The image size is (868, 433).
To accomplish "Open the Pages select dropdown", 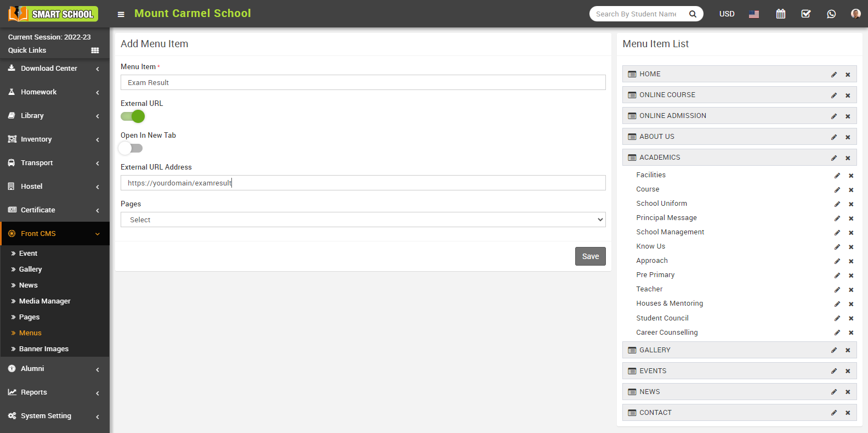I will (363, 220).
